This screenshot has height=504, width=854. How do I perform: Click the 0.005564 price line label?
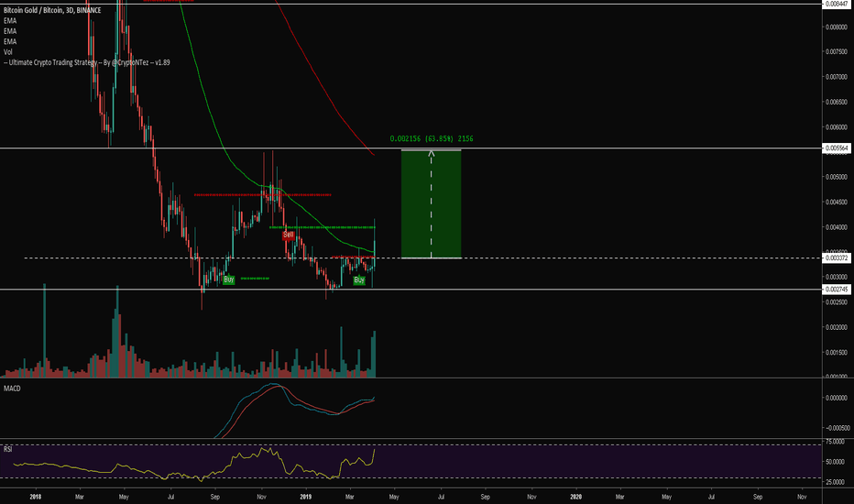[835, 148]
